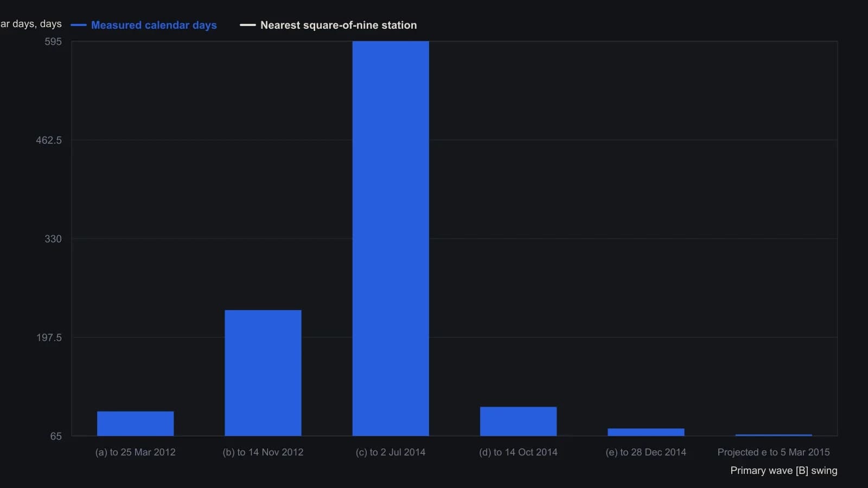Select the bar for (e) to 28 Dec 2014

pos(646,432)
